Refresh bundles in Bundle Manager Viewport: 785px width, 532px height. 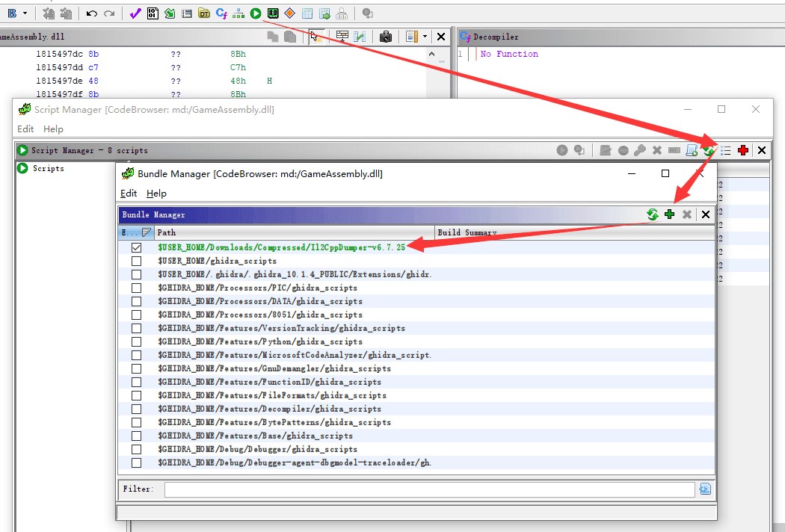point(652,214)
